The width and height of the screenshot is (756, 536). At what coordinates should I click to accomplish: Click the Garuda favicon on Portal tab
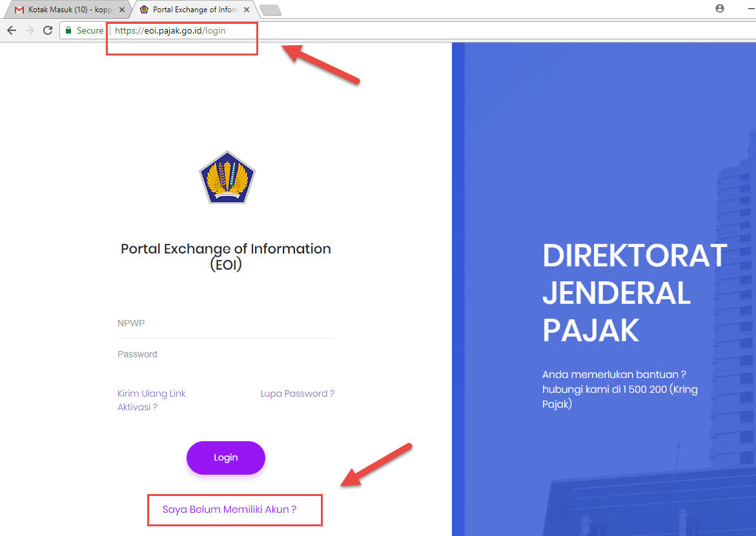[144, 9]
